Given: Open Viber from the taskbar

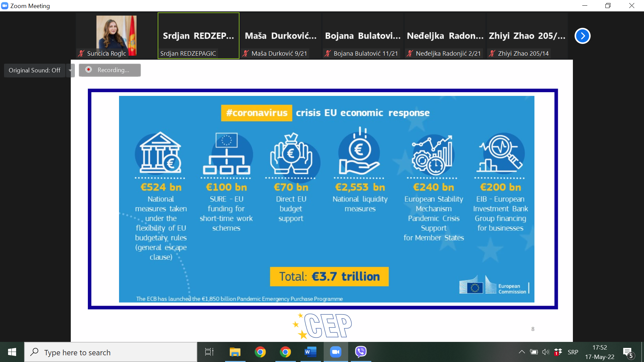Looking at the screenshot, I should click(361, 352).
